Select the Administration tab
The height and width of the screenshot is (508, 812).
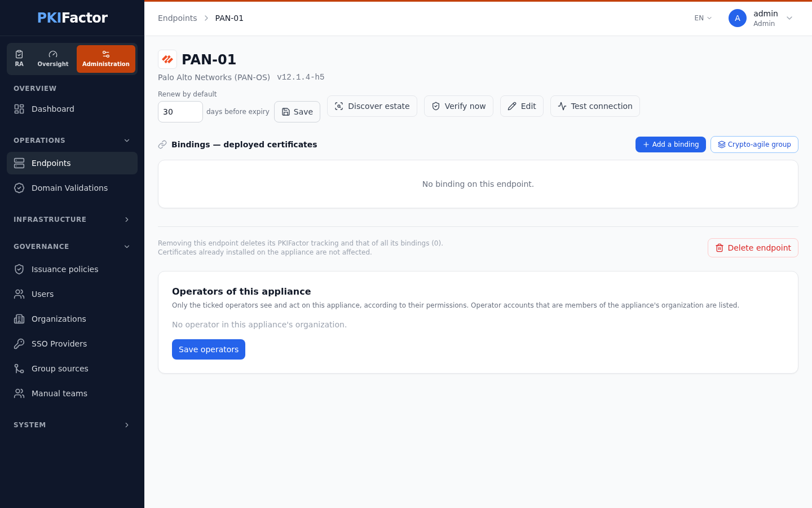point(106,59)
